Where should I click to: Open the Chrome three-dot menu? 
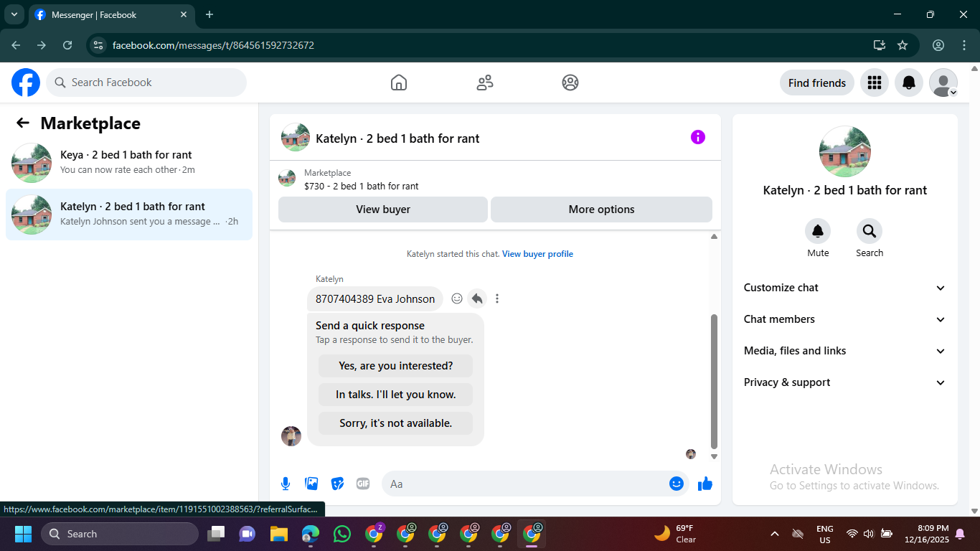pyautogui.click(x=964, y=45)
